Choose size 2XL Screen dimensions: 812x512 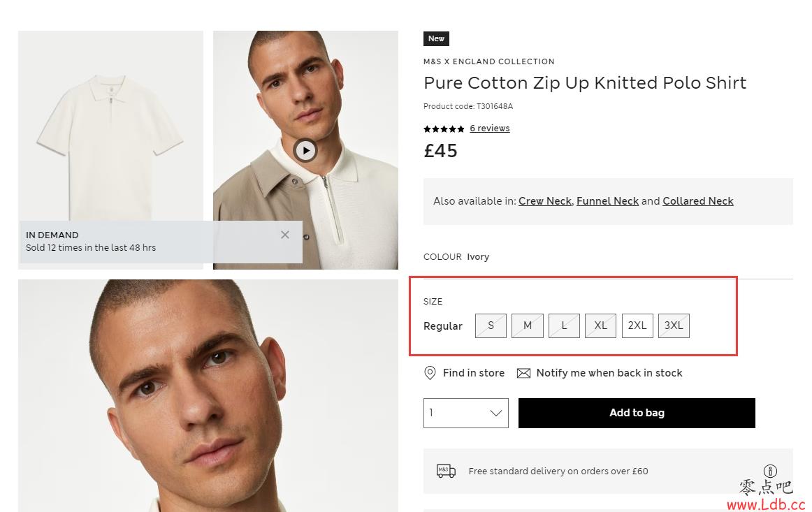click(x=637, y=326)
